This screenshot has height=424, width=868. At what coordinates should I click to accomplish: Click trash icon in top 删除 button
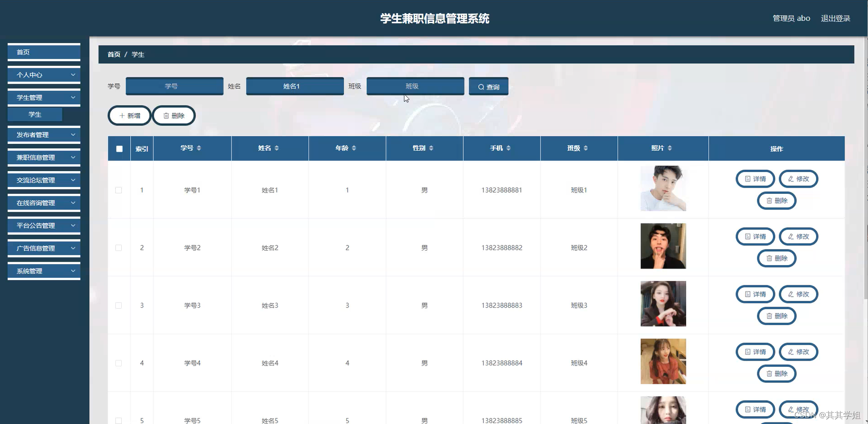tap(166, 116)
